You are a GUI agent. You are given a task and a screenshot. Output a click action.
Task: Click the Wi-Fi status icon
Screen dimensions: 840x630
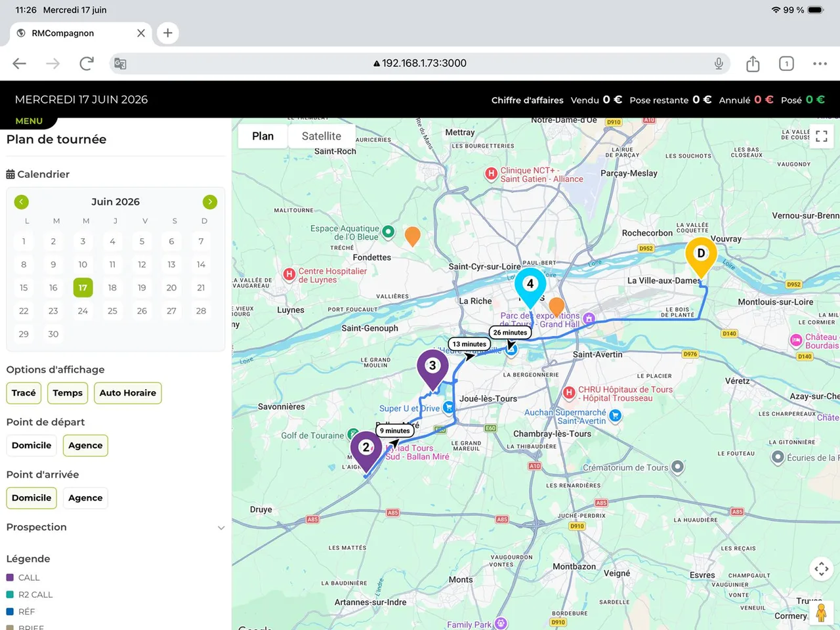click(x=776, y=10)
